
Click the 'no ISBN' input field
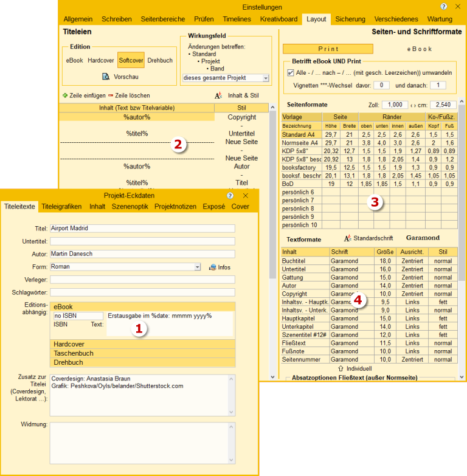(x=78, y=316)
